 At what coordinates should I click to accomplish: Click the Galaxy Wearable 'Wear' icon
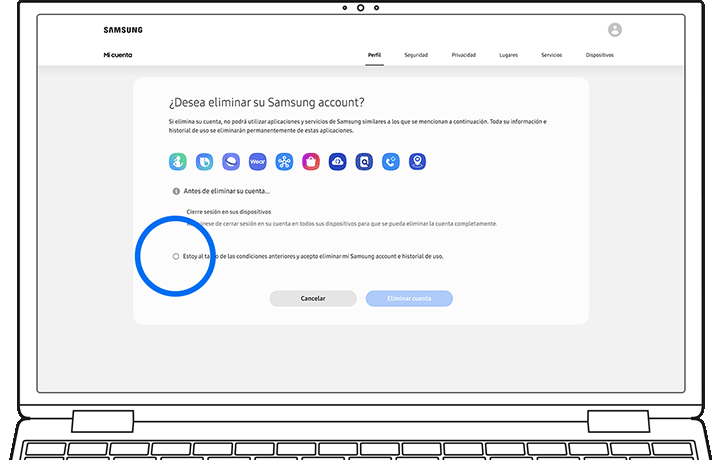[257, 162]
